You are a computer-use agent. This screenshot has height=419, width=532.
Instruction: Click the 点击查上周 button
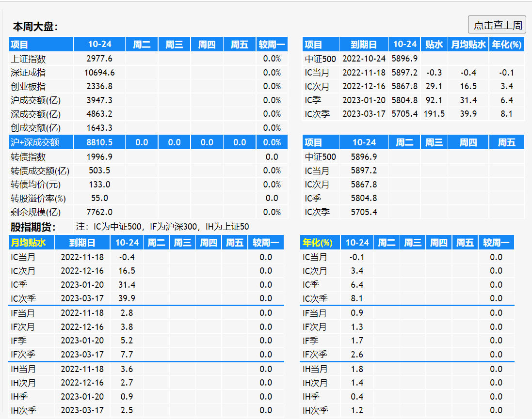(497, 25)
